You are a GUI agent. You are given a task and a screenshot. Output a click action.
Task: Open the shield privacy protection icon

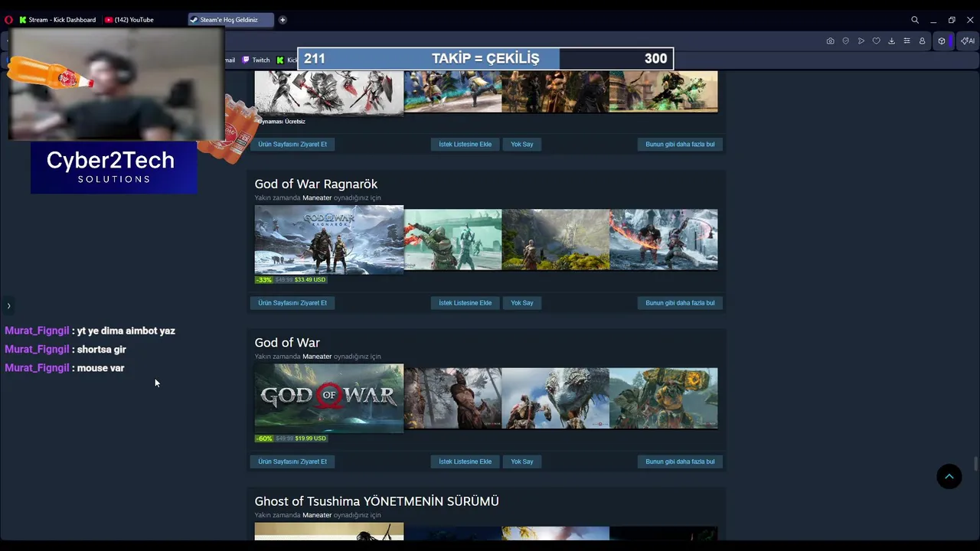[846, 41]
